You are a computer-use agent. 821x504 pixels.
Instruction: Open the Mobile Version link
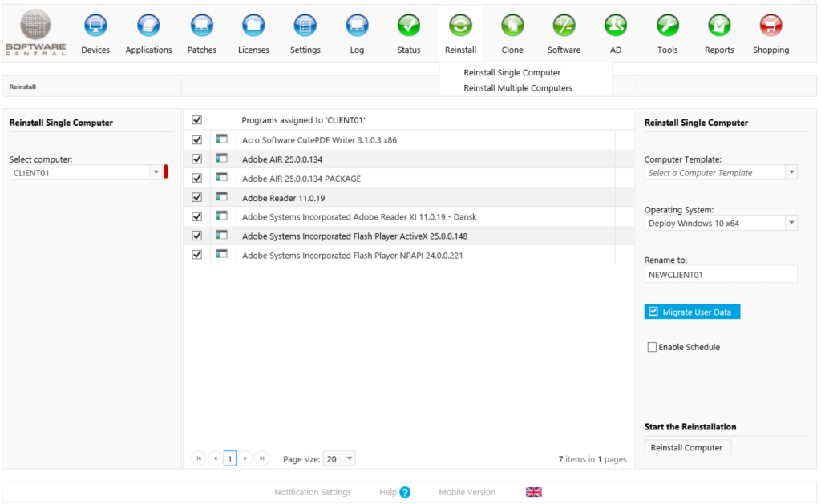(x=467, y=492)
